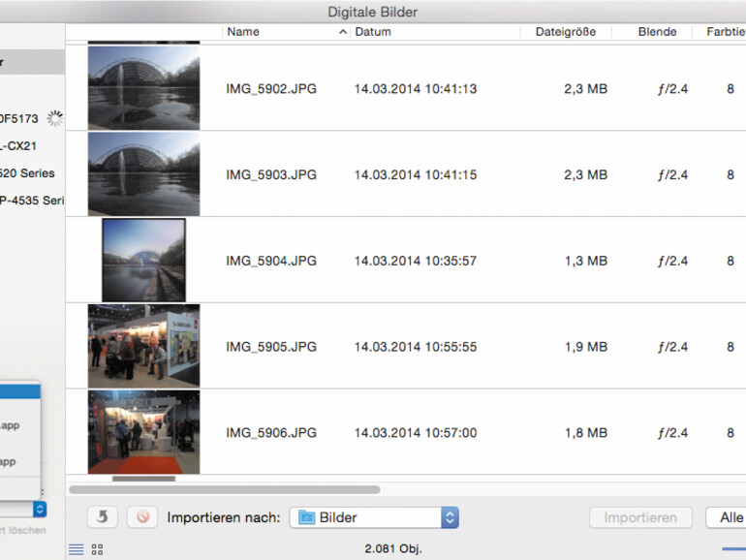Click the 2.081 Obj. status text

(393, 549)
